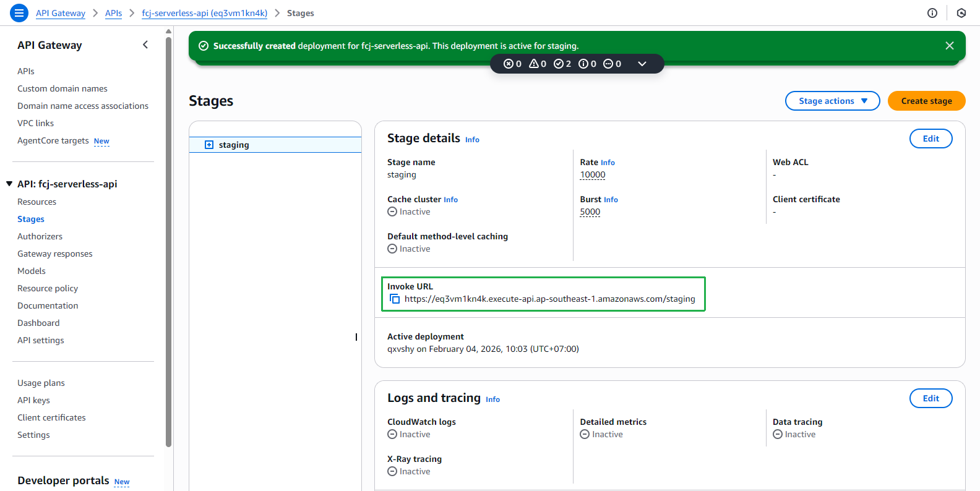Viewport: 980px width, 491px height.
Task: Open AgentCore targets in the sidebar
Action: [53, 140]
